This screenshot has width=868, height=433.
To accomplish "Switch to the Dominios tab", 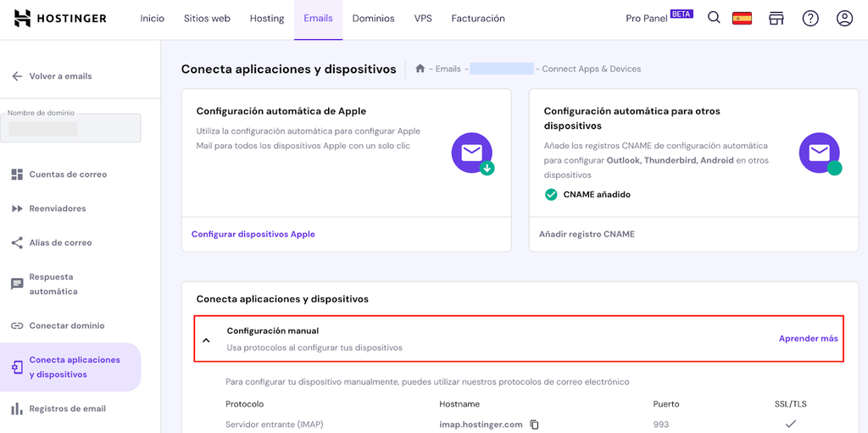I will [373, 19].
